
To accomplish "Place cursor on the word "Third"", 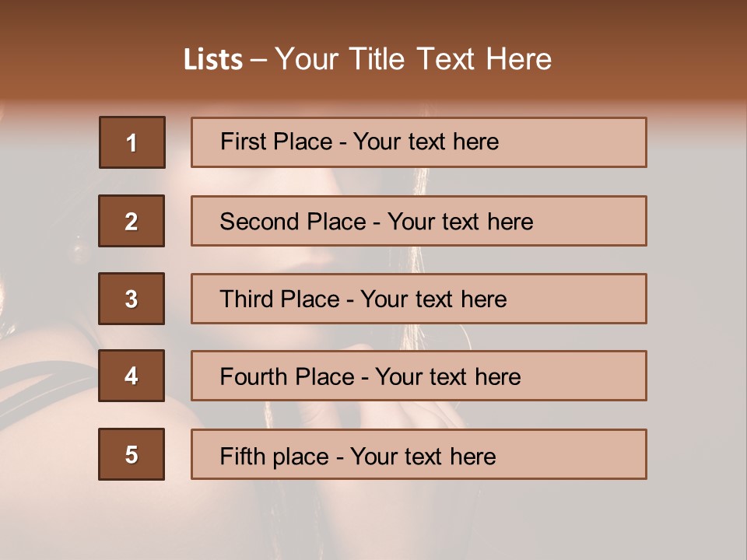I will [x=246, y=299].
